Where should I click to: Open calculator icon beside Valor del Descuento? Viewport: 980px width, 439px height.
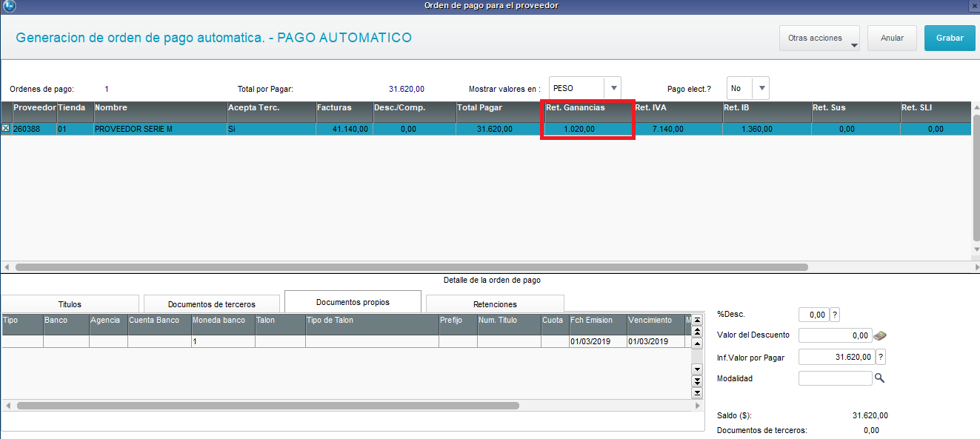(881, 335)
